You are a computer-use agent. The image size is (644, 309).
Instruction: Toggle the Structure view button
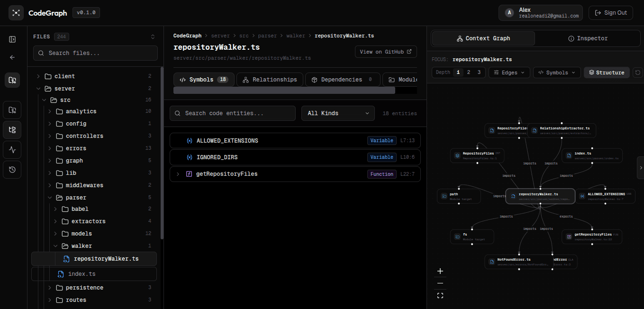click(x=607, y=73)
